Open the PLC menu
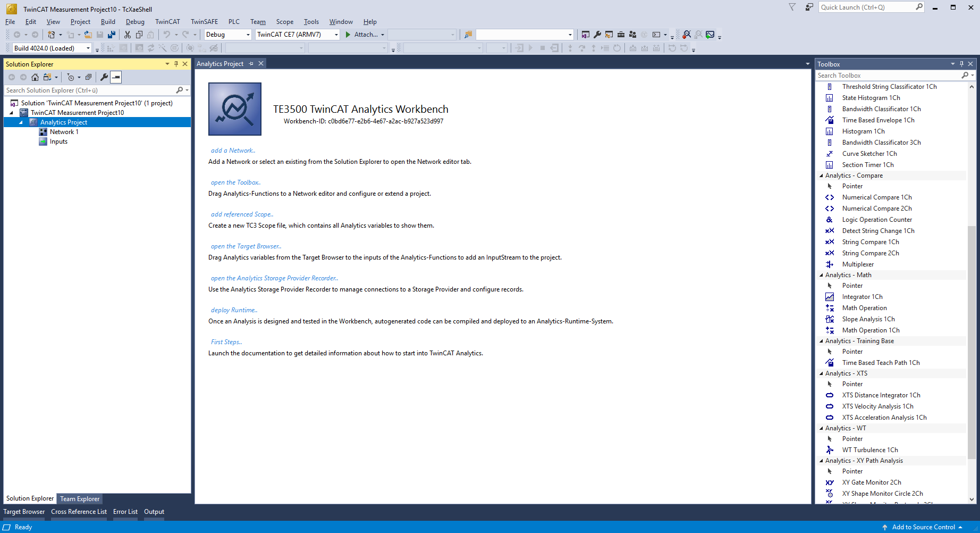The image size is (980, 533). (x=234, y=22)
